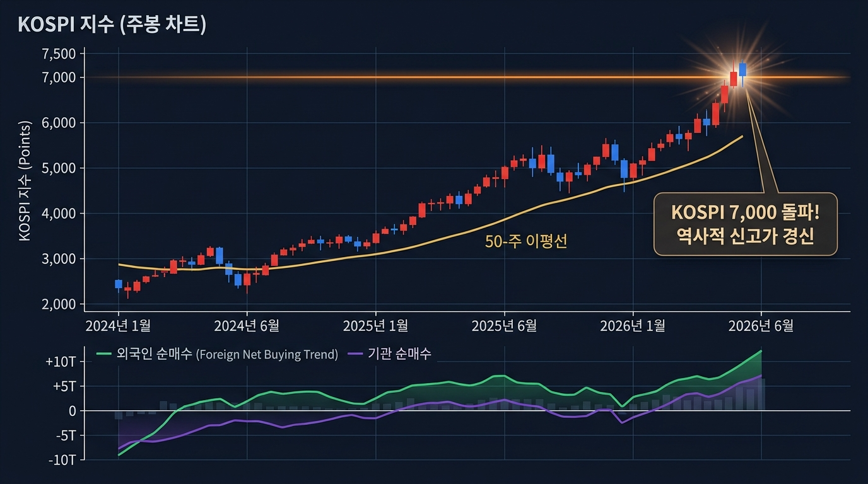Screen dimensions: 868x484
Task: Toggle the purple '기관 순매수' legend entry
Action: [389, 354]
